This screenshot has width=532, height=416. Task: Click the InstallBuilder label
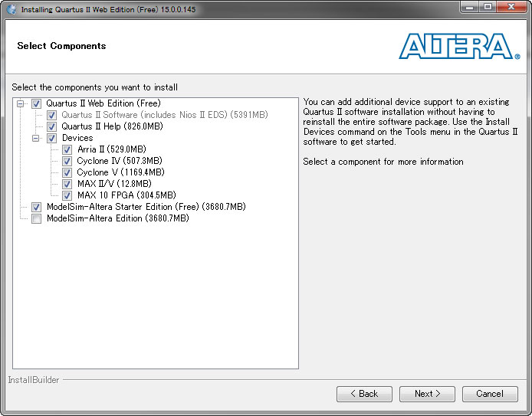[x=34, y=380]
